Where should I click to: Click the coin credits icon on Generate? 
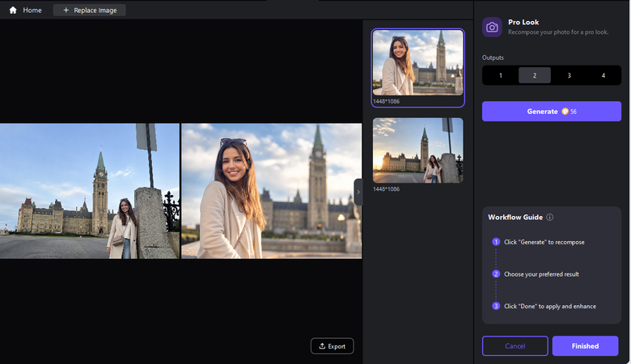point(565,112)
